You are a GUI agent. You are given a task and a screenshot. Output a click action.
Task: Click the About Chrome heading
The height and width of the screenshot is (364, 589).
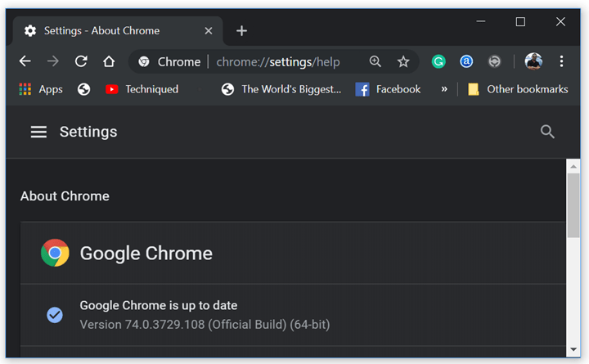coord(65,196)
